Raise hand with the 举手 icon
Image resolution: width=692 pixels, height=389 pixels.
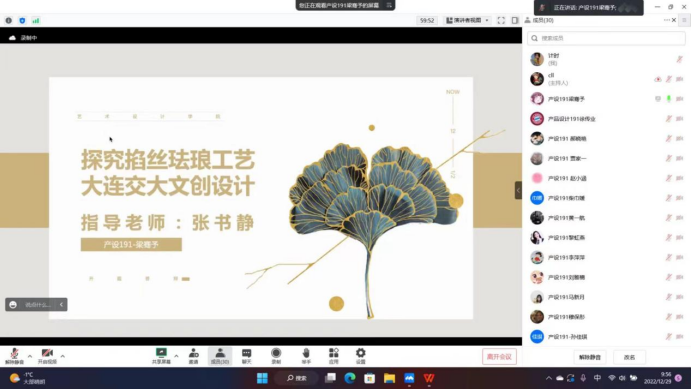pos(306,356)
